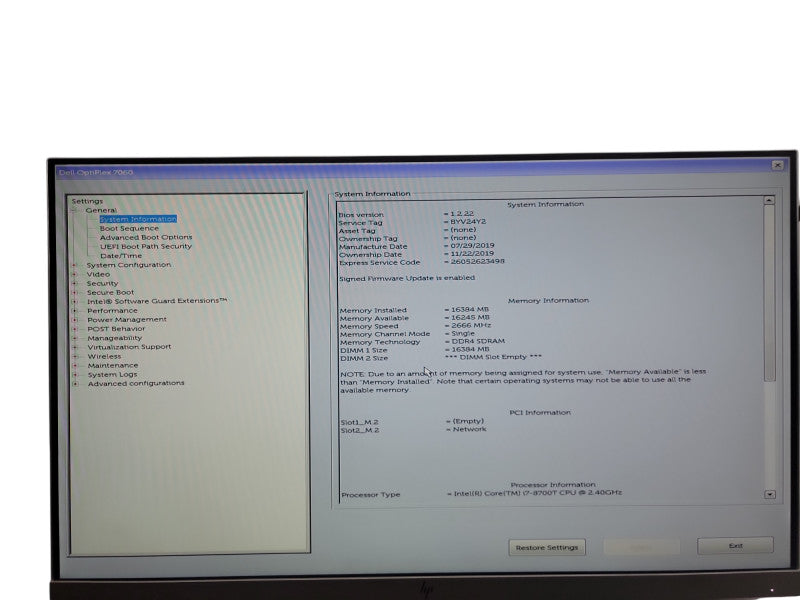The width and height of the screenshot is (800, 600).
Task: Click the Manufacture Date 07/29/2019
Action: [472, 245]
